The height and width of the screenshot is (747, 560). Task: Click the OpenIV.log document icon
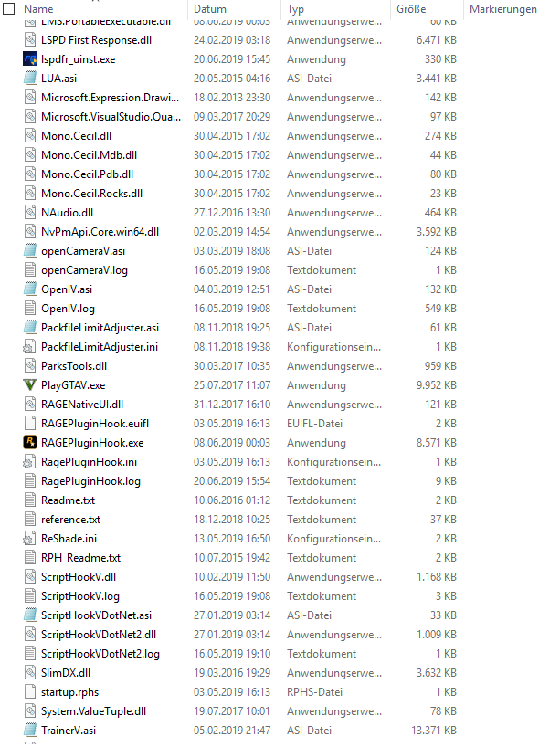pos(30,309)
